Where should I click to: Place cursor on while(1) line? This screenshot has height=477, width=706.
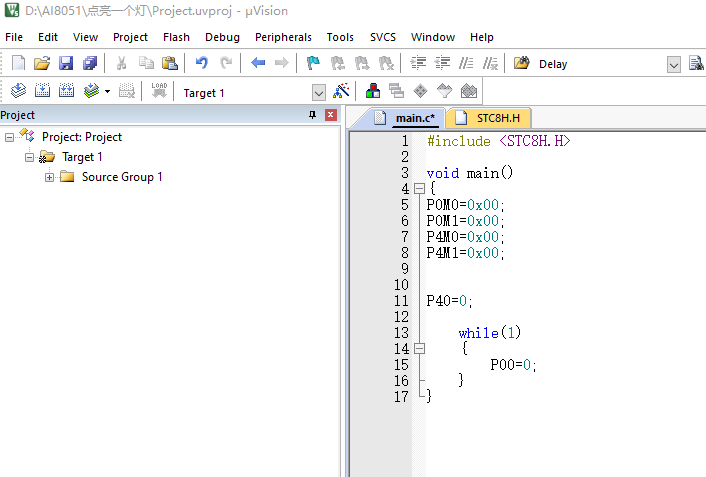tap(489, 333)
